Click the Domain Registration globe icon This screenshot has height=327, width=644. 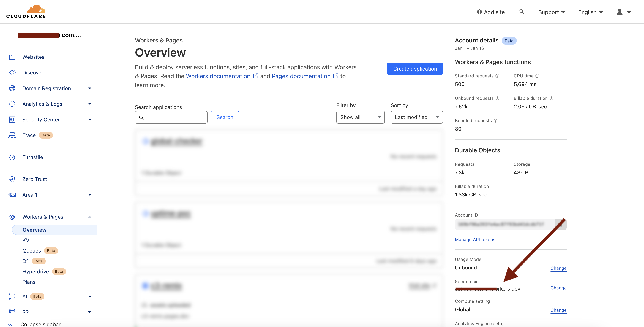(x=12, y=88)
